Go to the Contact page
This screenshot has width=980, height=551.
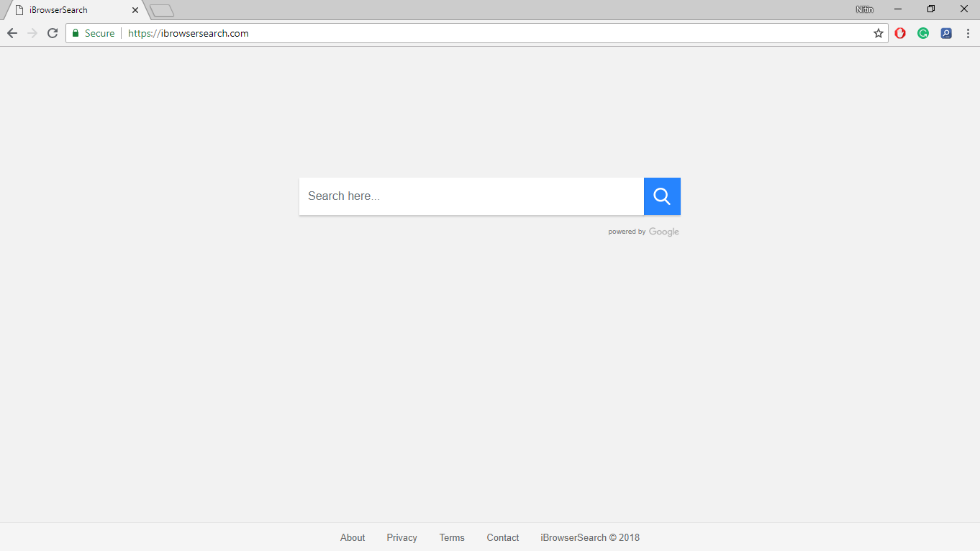502,537
